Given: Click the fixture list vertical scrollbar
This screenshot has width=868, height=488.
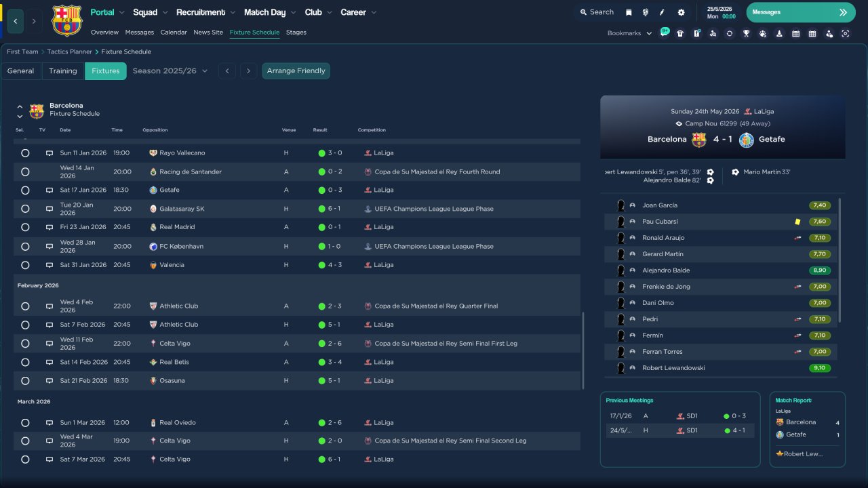Looking at the screenshot, I should coord(583,350).
